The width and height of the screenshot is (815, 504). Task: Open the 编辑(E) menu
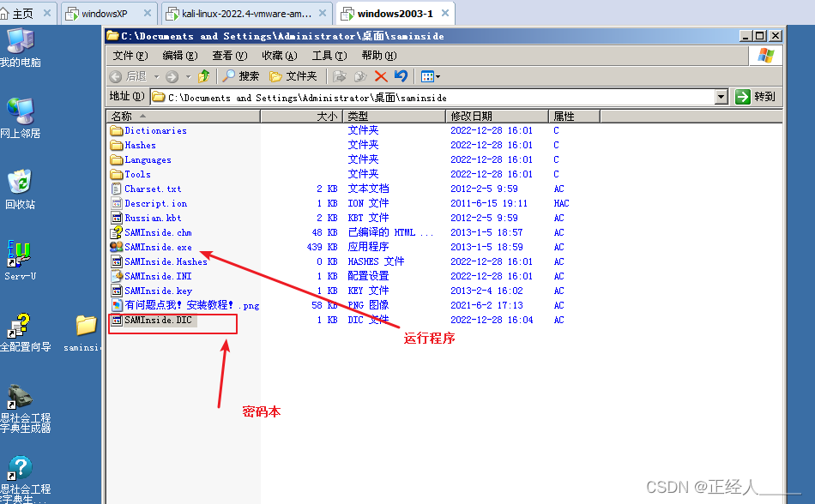[x=180, y=56]
